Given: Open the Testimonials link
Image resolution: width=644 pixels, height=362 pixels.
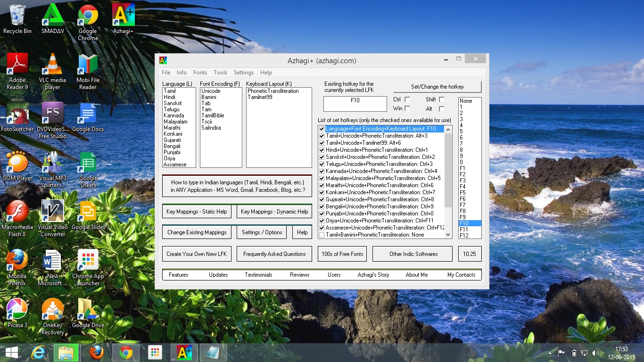Looking at the screenshot, I should (258, 275).
